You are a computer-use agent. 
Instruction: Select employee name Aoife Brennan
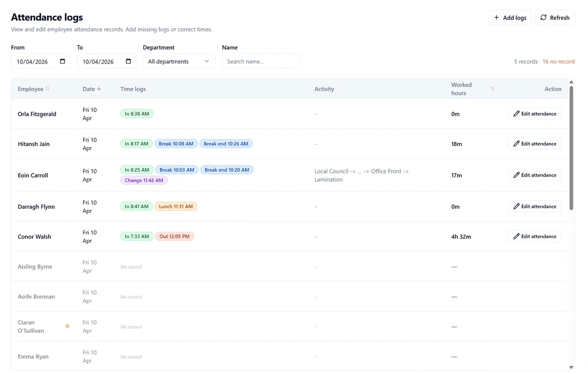(36, 297)
